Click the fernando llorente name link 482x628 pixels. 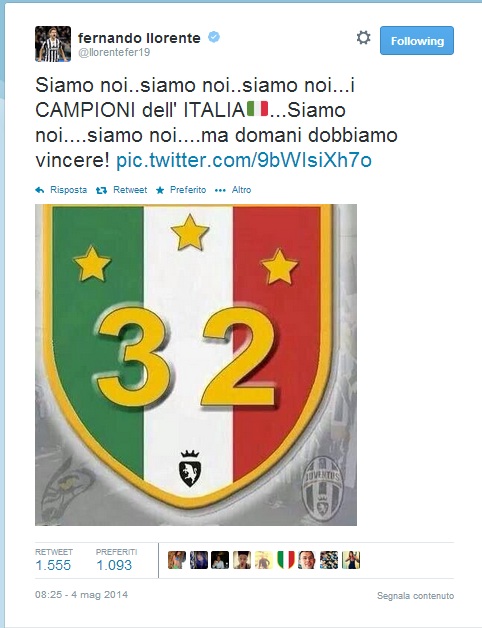[x=139, y=38]
